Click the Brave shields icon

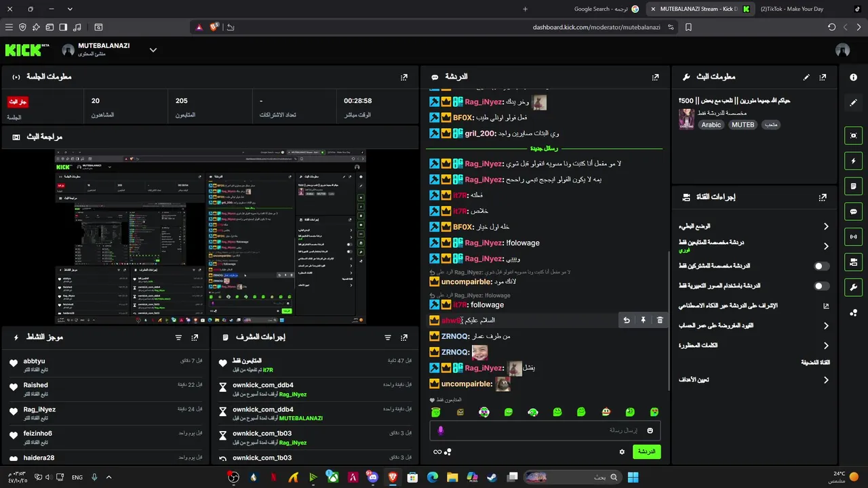click(x=214, y=27)
